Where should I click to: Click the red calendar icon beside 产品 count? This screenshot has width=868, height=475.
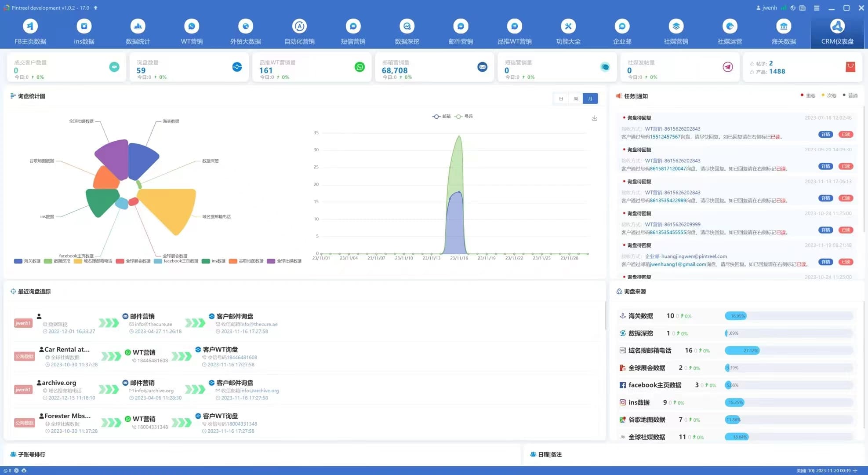850,67
